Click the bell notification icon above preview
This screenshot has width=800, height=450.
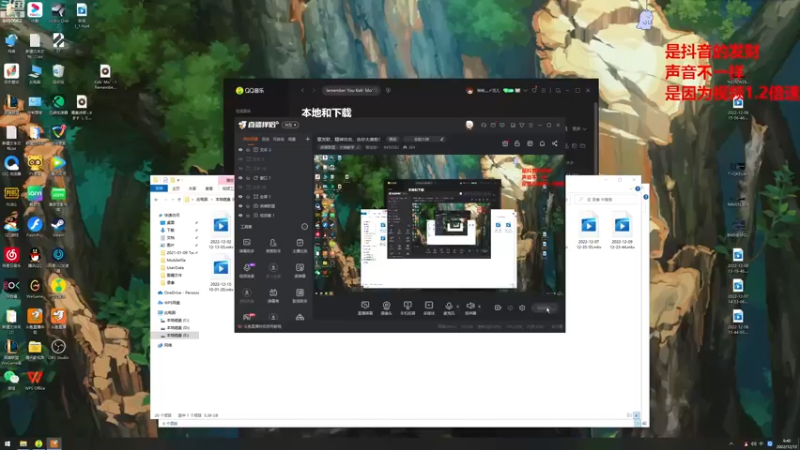tap(542, 143)
